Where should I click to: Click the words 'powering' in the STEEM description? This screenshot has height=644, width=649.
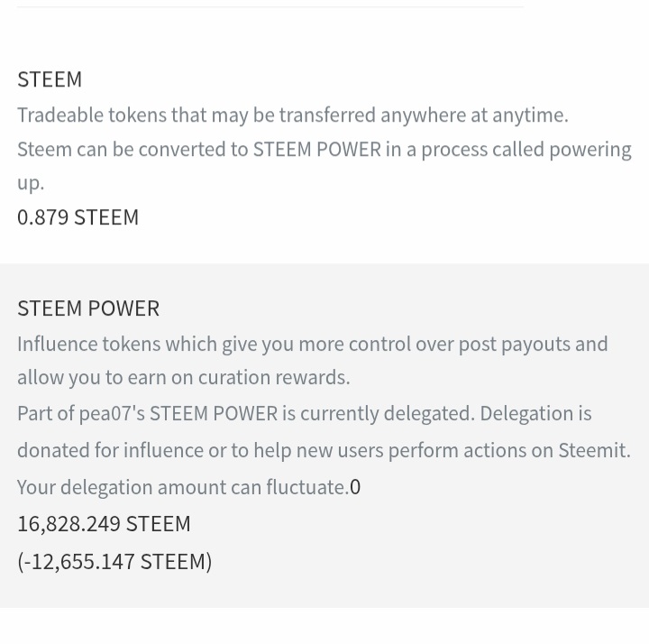pos(590,151)
